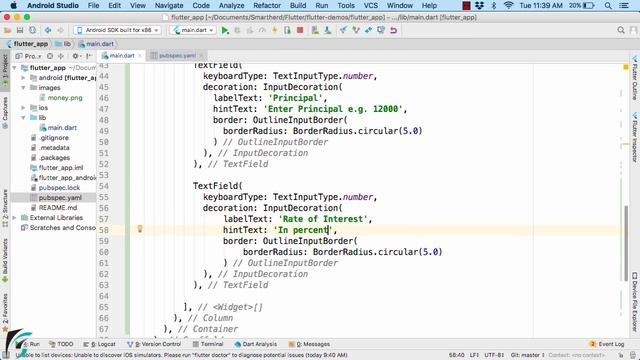Expand the ios folder
The image size is (640, 360).
pyautogui.click(x=23, y=108)
